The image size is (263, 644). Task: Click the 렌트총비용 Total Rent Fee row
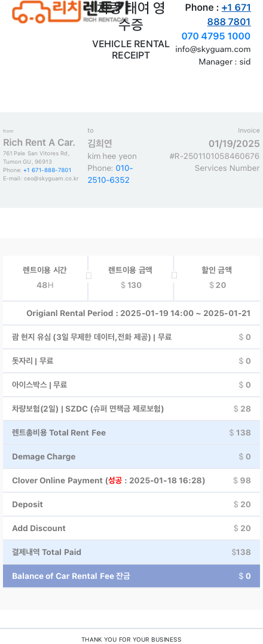(x=131, y=433)
